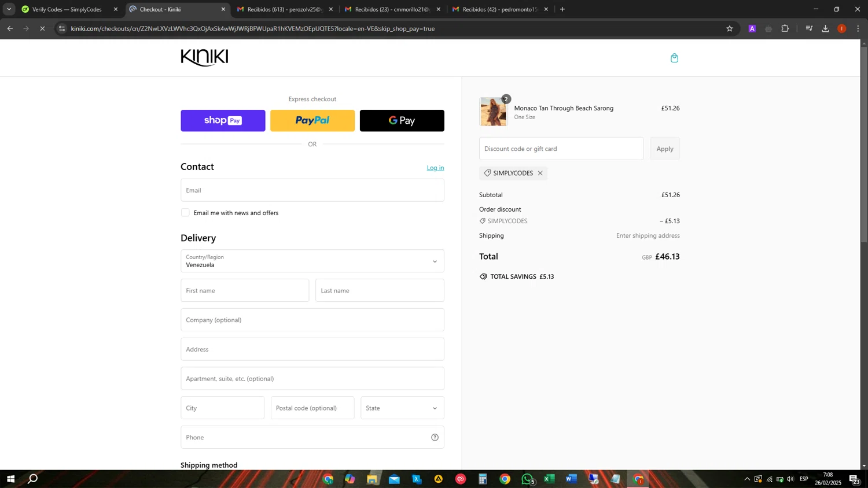Click the Phone field

(x=312, y=437)
